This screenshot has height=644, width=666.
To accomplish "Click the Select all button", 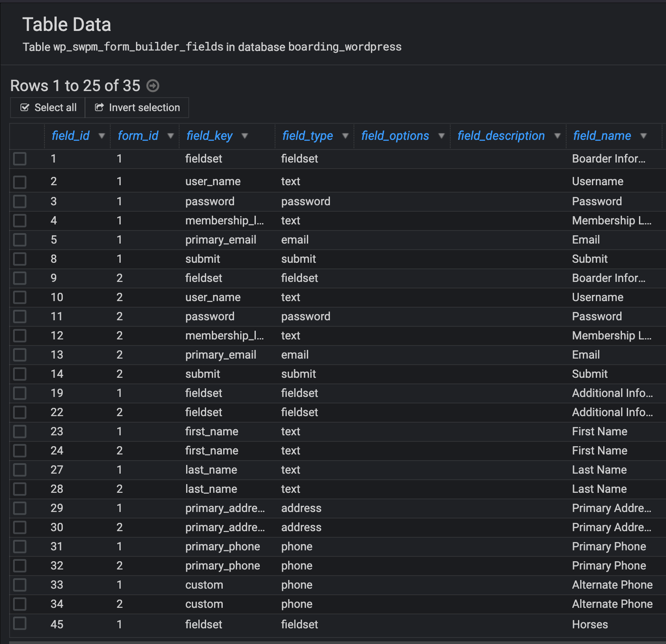I will point(48,108).
